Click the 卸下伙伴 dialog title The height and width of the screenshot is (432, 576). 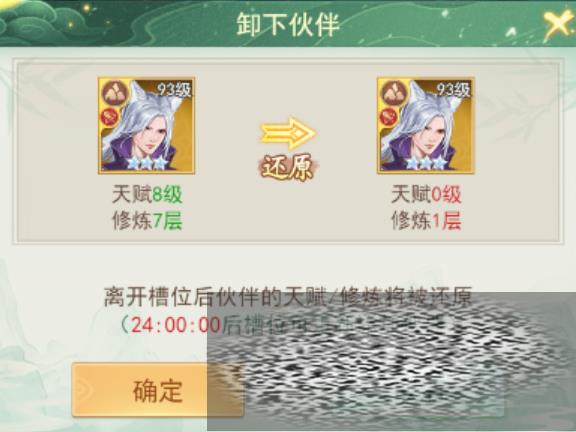click(288, 25)
